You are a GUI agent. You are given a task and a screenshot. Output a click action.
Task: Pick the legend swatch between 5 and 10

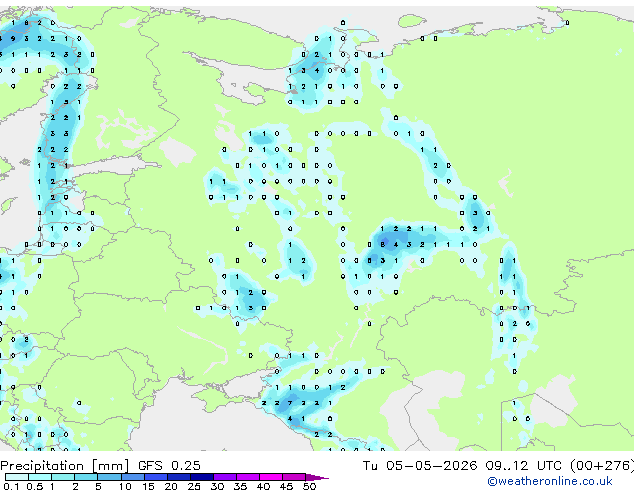109,477
